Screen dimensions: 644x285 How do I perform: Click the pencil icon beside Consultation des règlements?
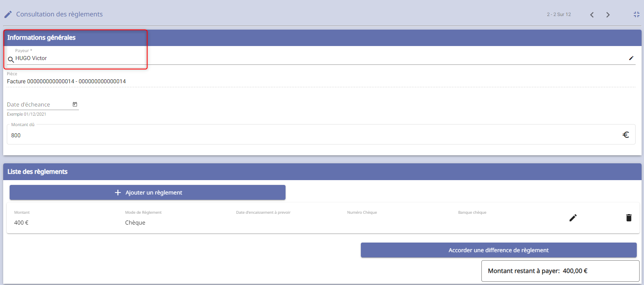[8, 14]
